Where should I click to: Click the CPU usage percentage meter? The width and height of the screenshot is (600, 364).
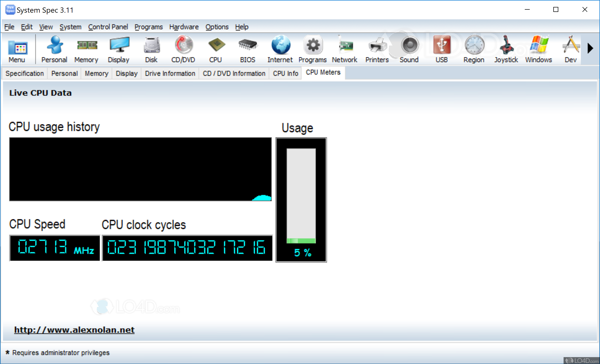coord(301,200)
